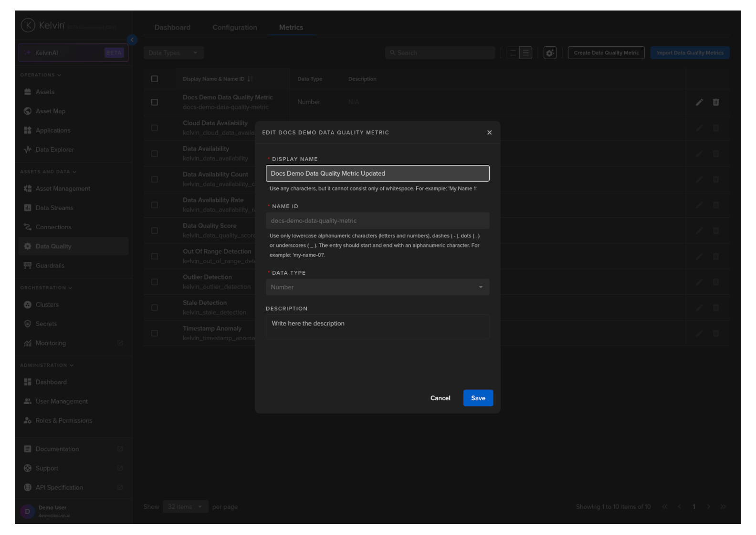The width and height of the screenshot is (756, 535).
Task: Click the pencil edit icon for Docs Demo metric
Action: [x=699, y=102]
